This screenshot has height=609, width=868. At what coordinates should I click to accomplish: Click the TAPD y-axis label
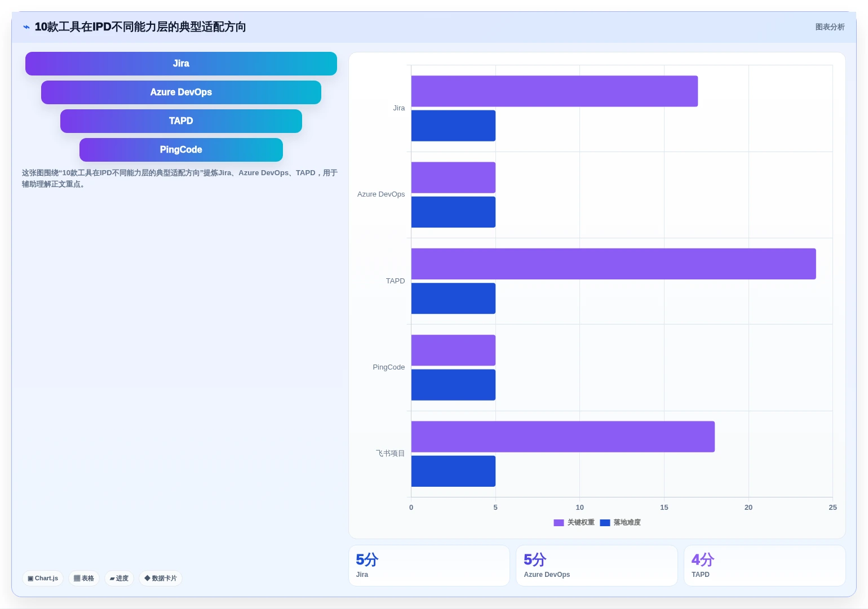(x=395, y=281)
